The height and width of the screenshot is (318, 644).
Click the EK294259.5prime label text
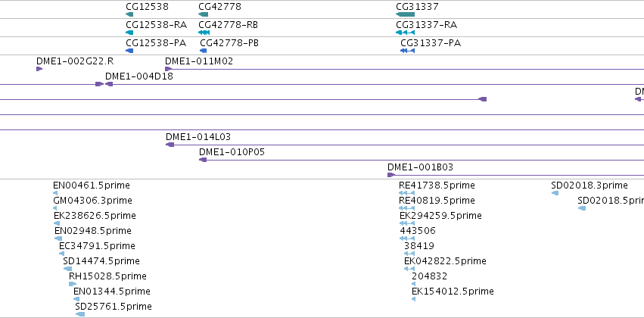click(440, 216)
